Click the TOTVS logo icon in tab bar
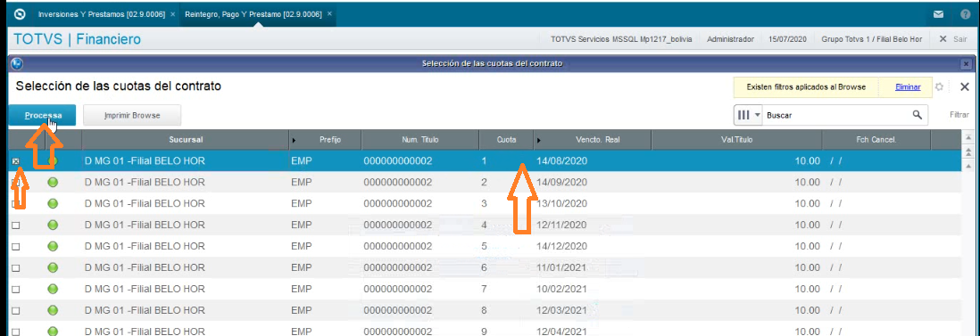This screenshot has width=980, height=336. [x=20, y=13]
